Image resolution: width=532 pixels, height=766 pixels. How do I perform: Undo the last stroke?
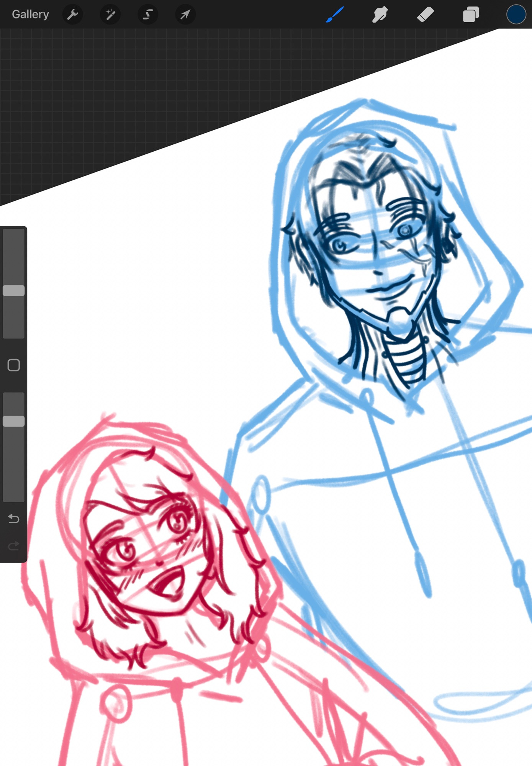tap(14, 519)
